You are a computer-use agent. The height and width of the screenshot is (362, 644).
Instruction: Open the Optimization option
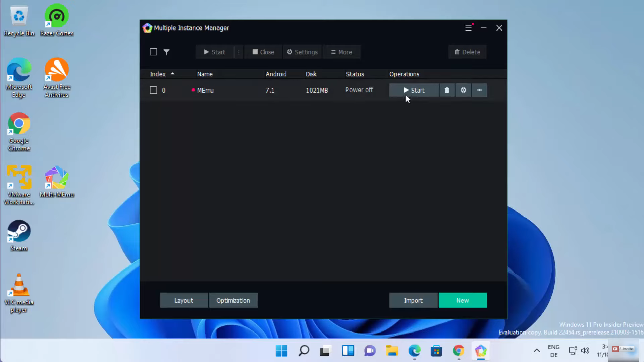coord(233,300)
